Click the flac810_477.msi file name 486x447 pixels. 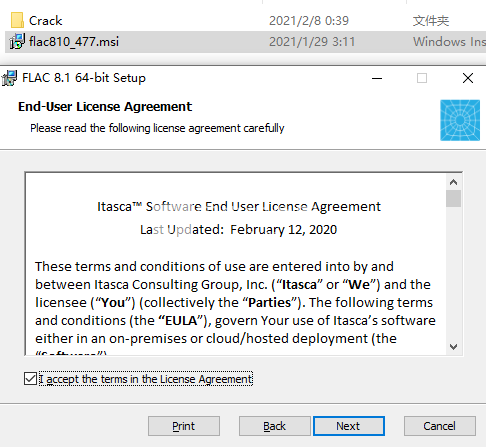pyautogui.click(x=74, y=42)
